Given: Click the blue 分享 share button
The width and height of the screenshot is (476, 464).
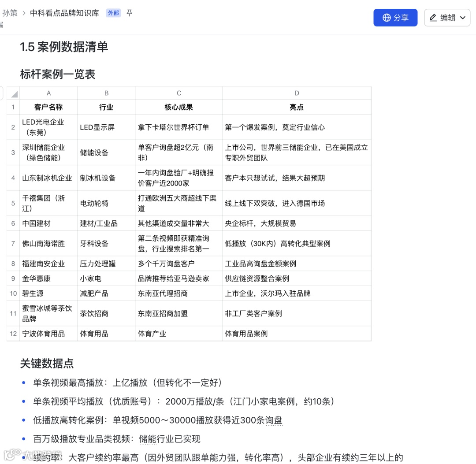Looking at the screenshot, I should 395,18.
